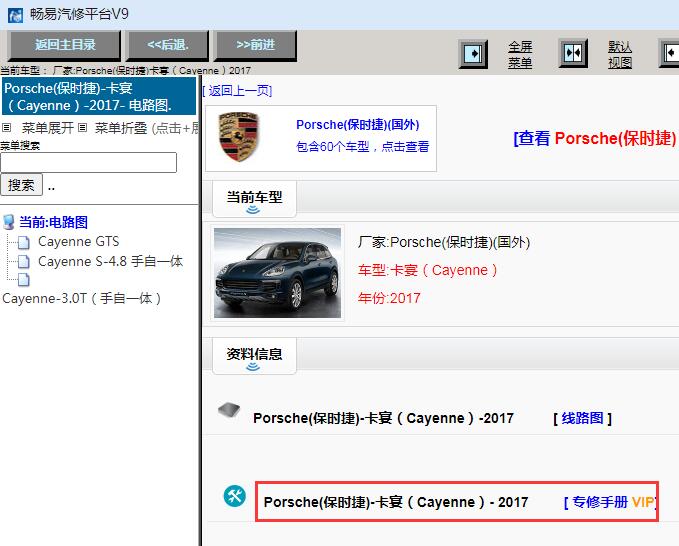Viewport: 679px width, 546px height.
Task: Click the grey chip icon beside 线路图 row
Action: [229, 410]
